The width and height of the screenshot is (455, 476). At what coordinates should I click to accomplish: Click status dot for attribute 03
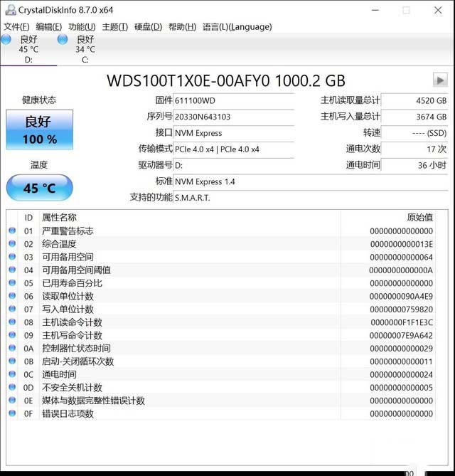click(x=12, y=257)
